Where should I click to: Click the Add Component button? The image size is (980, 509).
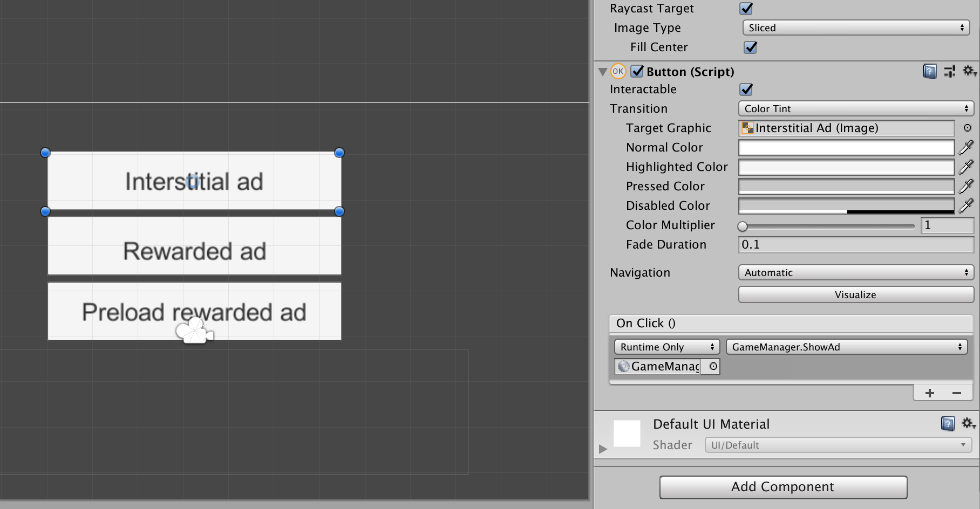[783, 487]
